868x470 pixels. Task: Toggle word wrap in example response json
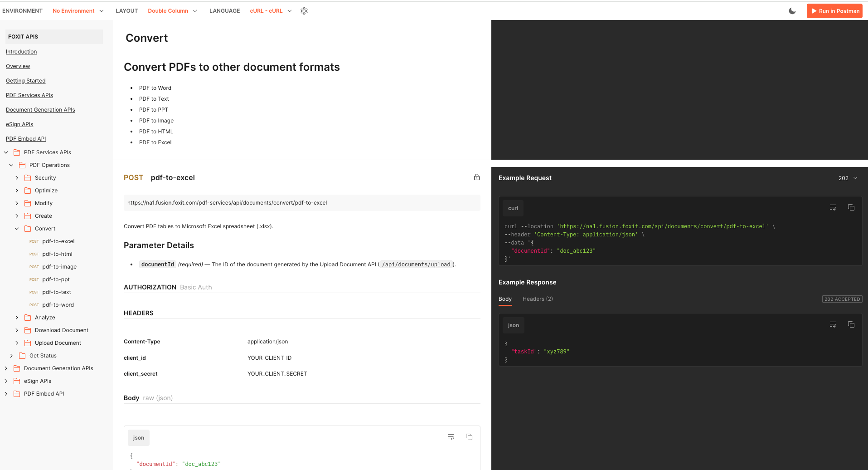[833, 325]
